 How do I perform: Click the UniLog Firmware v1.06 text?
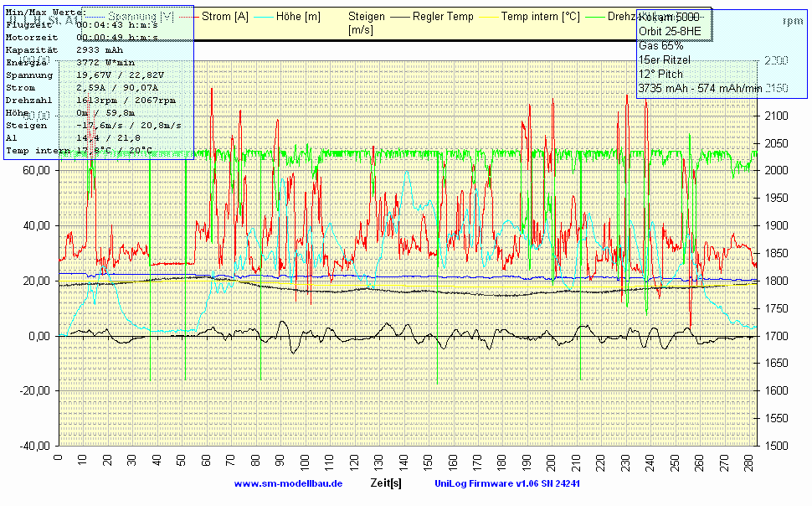pos(507,484)
